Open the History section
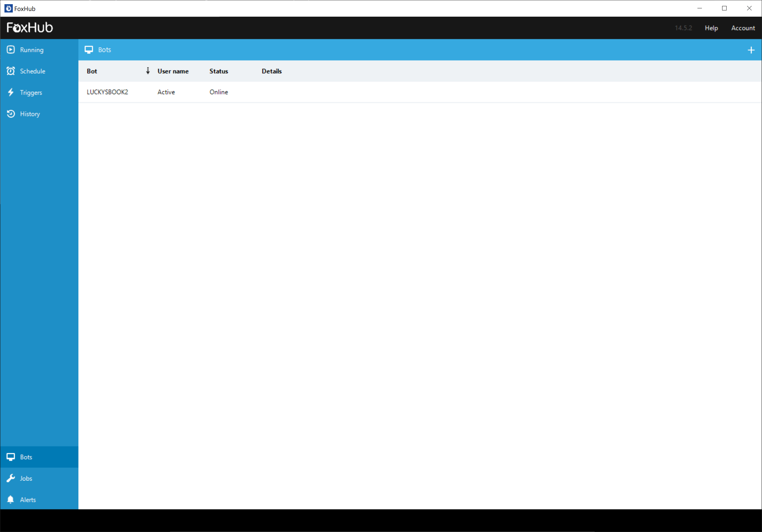762x532 pixels. [x=30, y=113]
